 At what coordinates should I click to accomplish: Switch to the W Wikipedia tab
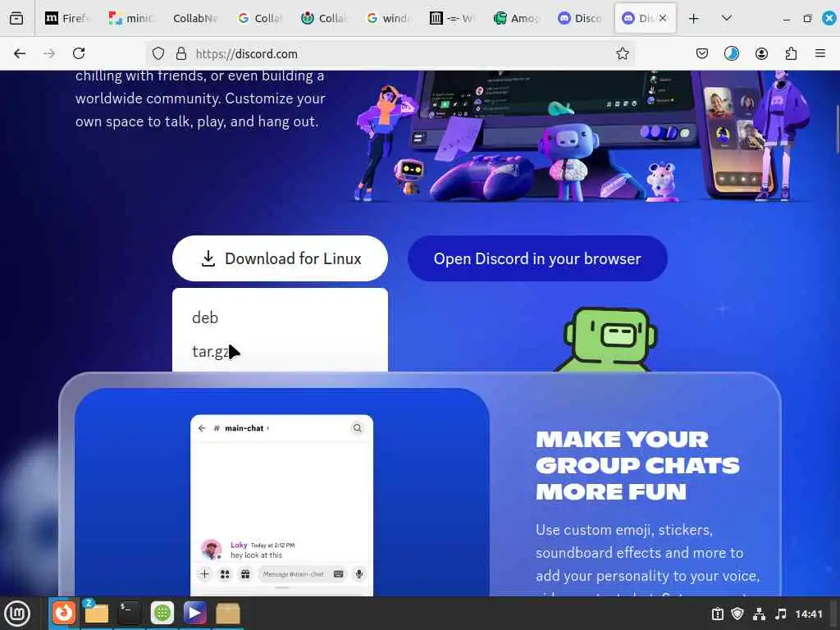click(453, 19)
